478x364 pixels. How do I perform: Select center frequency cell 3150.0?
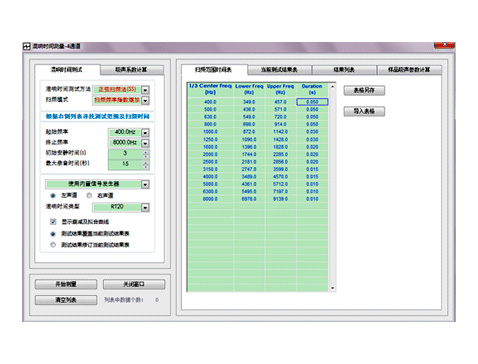coord(210,169)
